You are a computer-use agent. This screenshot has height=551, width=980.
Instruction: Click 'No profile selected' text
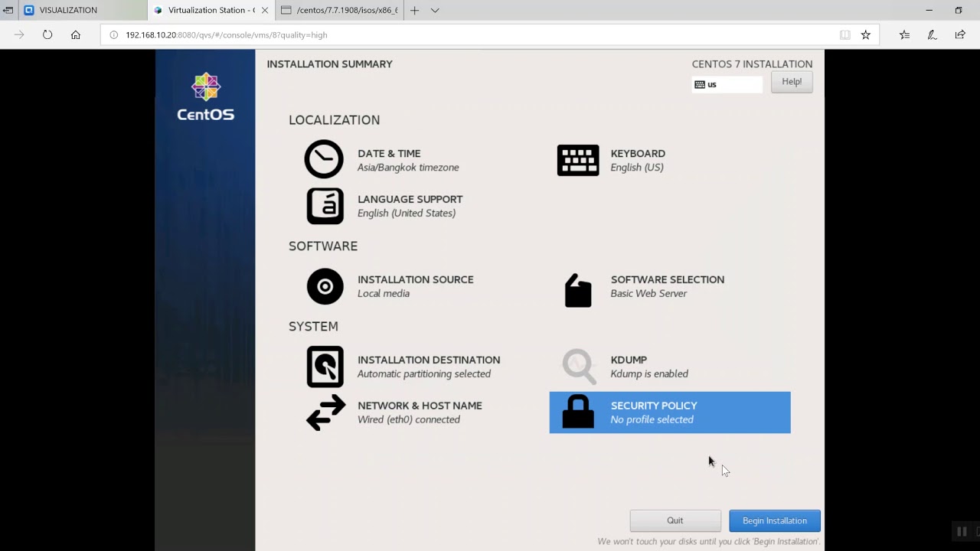(x=652, y=420)
